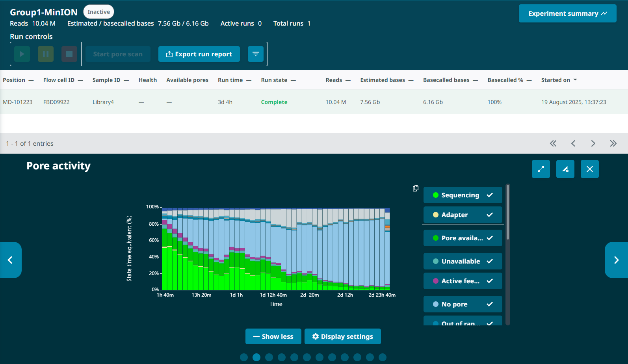Sort the table by Started on column
This screenshot has height=364, width=628.
558,80
